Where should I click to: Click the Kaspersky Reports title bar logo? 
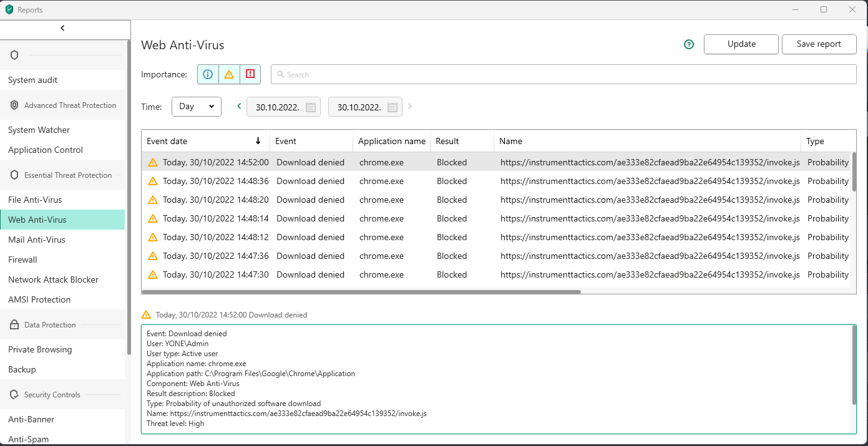tap(9, 9)
